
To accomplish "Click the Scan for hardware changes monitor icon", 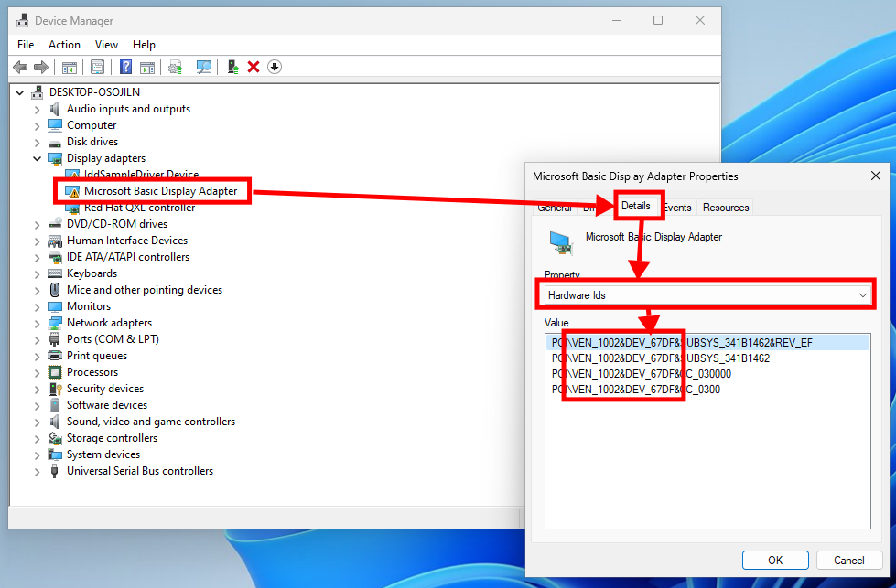I will pyautogui.click(x=204, y=68).
